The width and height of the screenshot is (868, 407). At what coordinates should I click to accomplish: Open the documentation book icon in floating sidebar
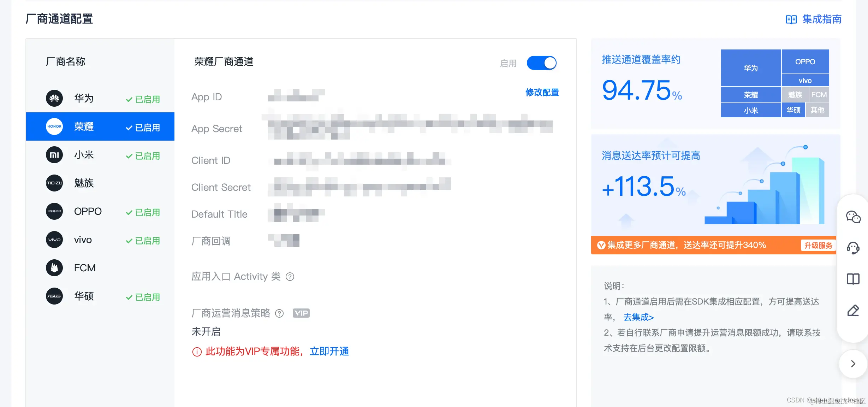854,279
